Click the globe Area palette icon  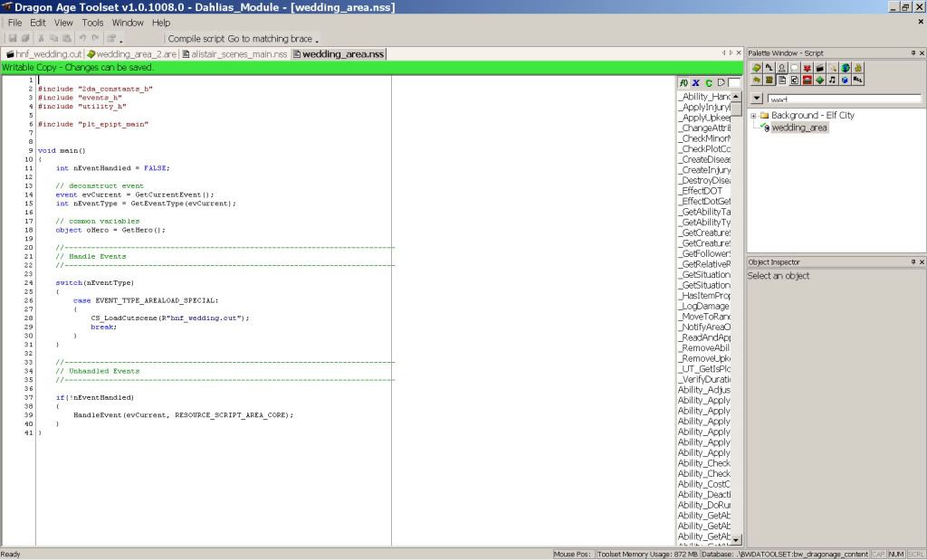click(x=845, y=68)
